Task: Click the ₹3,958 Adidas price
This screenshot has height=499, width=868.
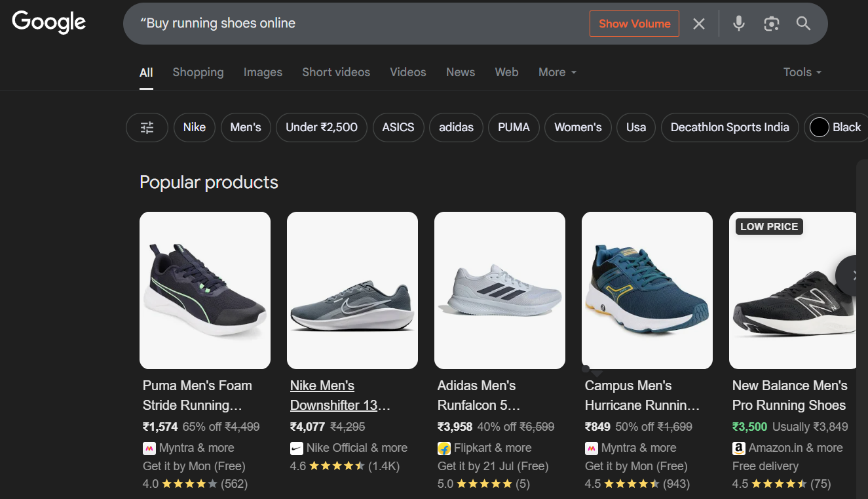Action: coord(455,427)
